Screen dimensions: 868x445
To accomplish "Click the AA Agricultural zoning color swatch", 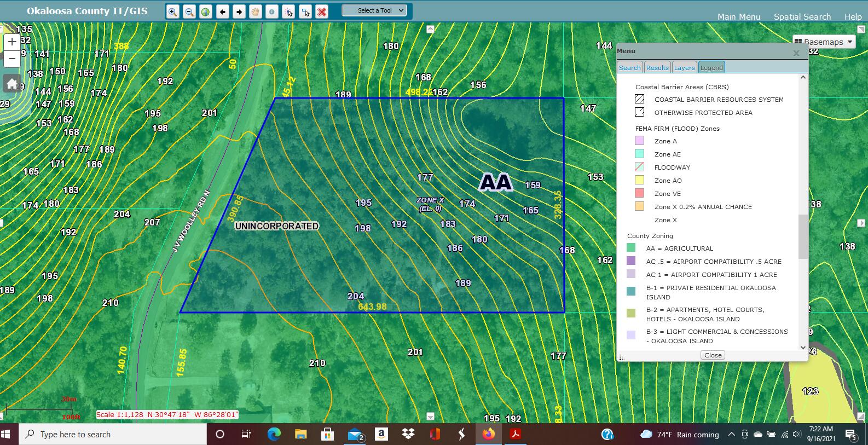I will pos(631,248).
